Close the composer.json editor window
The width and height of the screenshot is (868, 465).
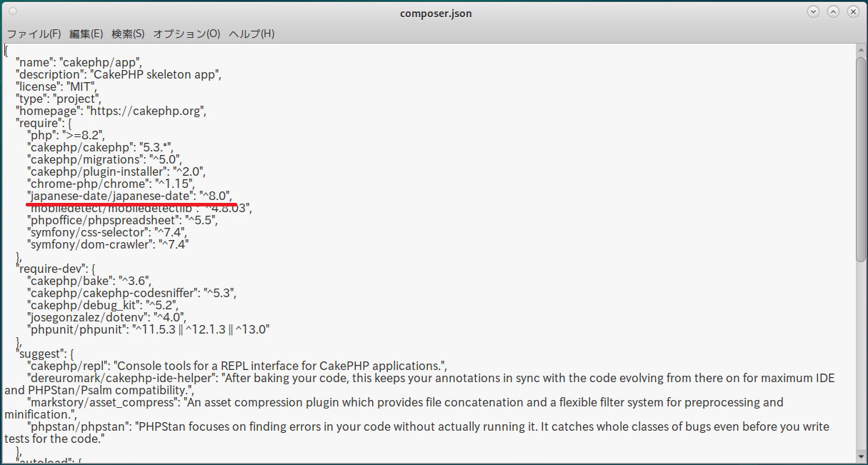click(853, 12)
